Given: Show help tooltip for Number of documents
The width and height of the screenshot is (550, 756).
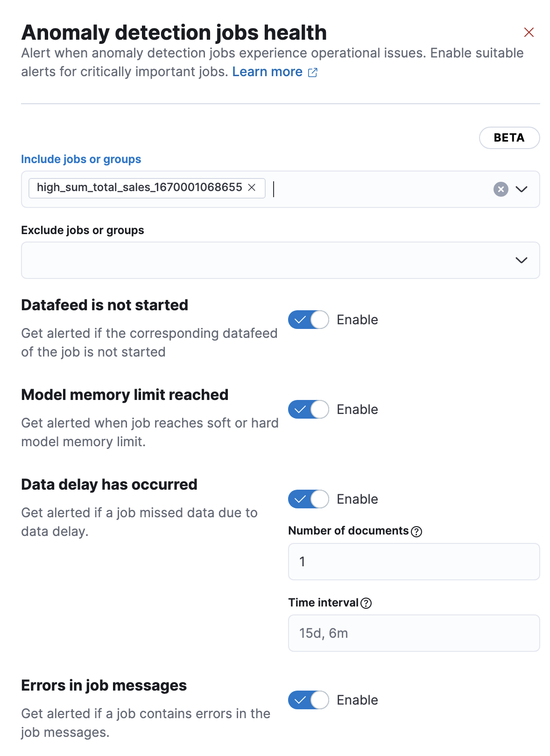Looking at the screenshot, I should pyautogui.click(x=416, y=532).
